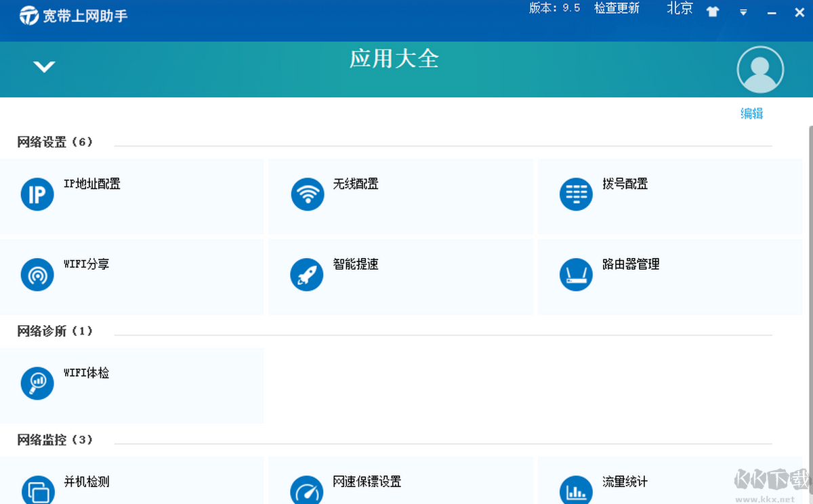This screenshot has height=504, width=813.
Task: Click the 拨号配置 label
Action: pos(625,184)
